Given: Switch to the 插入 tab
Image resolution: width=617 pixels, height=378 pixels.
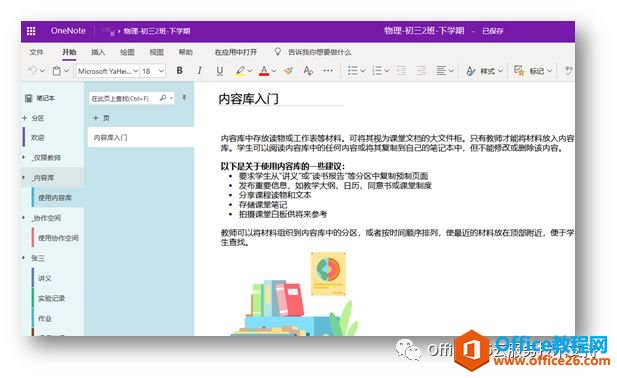Looking at the screenshot, I should coord(98,52).
